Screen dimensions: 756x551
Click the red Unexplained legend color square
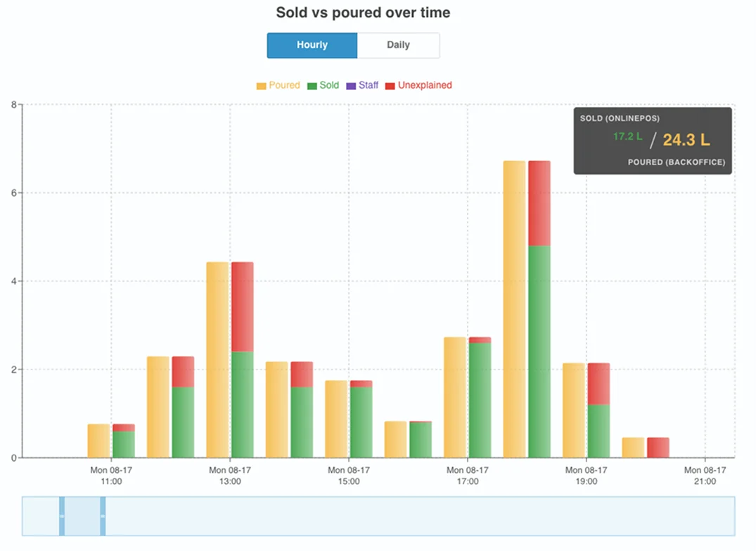(390, 86)
